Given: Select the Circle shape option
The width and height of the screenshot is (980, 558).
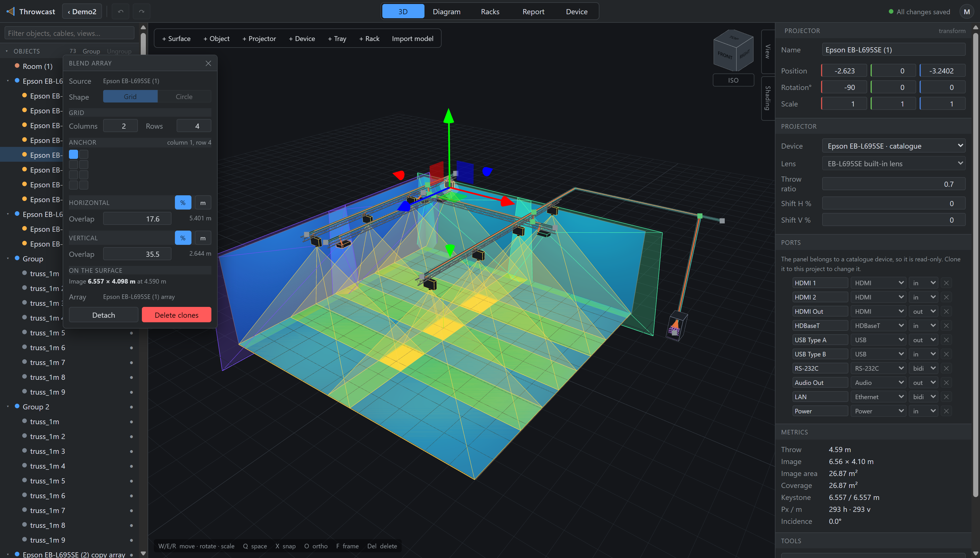Looking at the screenshot, I should point(184,97).
